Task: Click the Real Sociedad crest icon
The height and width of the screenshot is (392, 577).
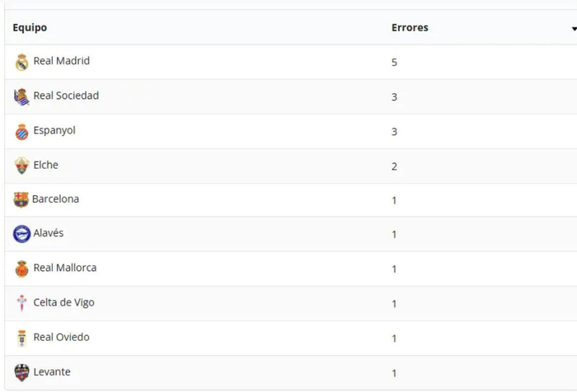Action: pyautogui.click(x=22, y=96)
